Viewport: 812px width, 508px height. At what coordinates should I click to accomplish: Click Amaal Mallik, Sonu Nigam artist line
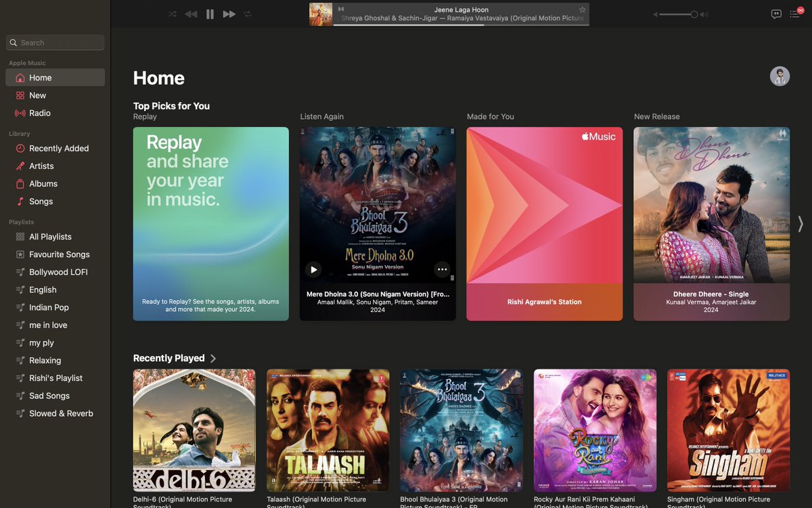378,302
